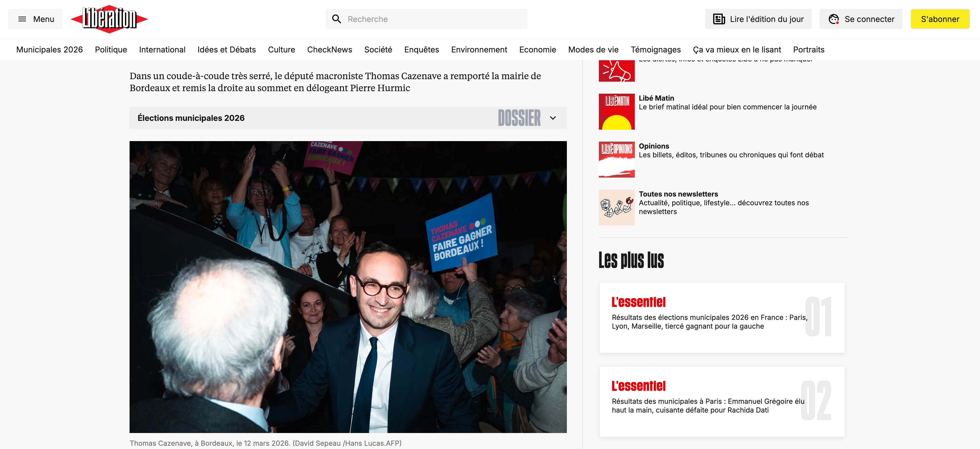The width and height of the screenshot is (980, 449).
Task: Click the Se connecter button
Action: coord(860,19)
